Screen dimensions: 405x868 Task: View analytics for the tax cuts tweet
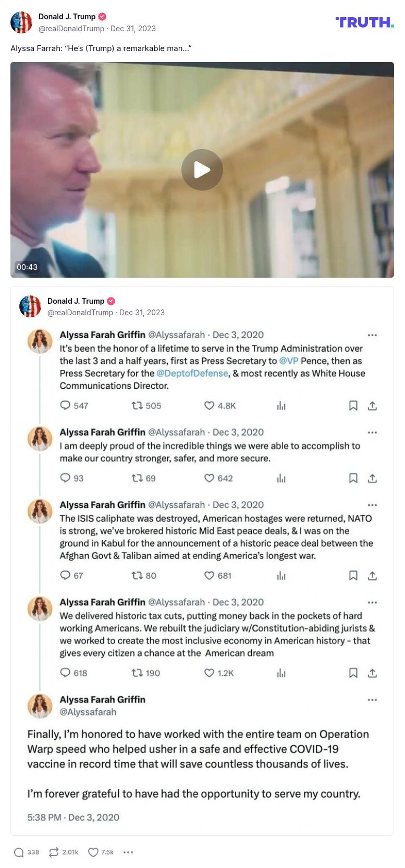(281, 673)
